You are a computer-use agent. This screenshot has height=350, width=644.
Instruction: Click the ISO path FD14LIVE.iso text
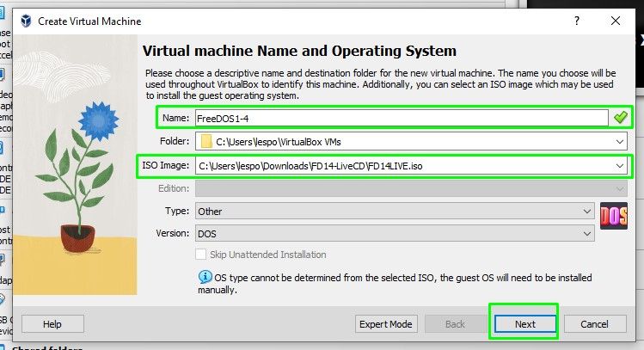click(x=310, y=166)
